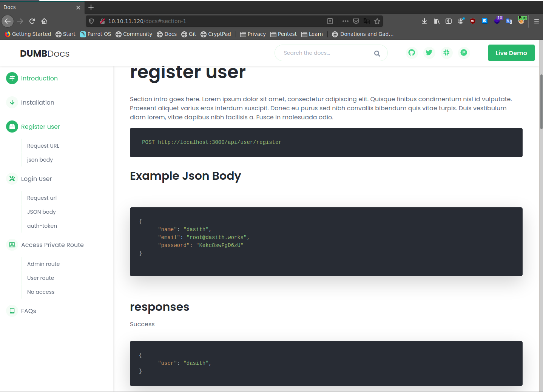This screenshot has height=392, width=543.
Task: Click the Example Json Body heading
Action: click(x=185, y=176)
